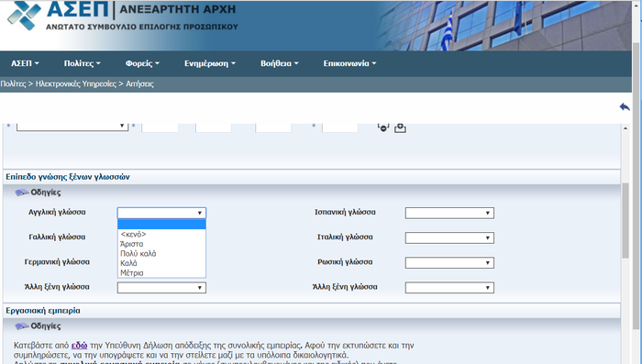The width and height of the screenshot is (642, 364).
Task: Choose Καλά from the open list
Action: (161, 263)
